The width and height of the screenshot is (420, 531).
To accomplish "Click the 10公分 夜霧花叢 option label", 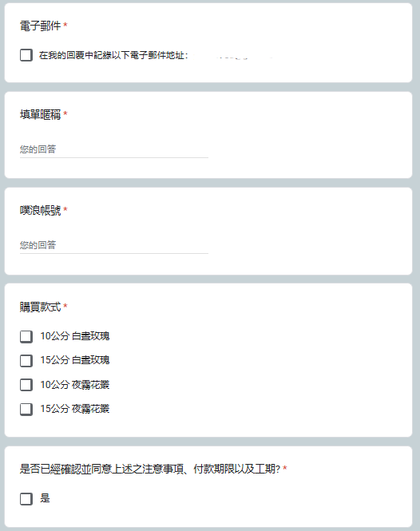I will pyautogui.click(x=75, y=385).
